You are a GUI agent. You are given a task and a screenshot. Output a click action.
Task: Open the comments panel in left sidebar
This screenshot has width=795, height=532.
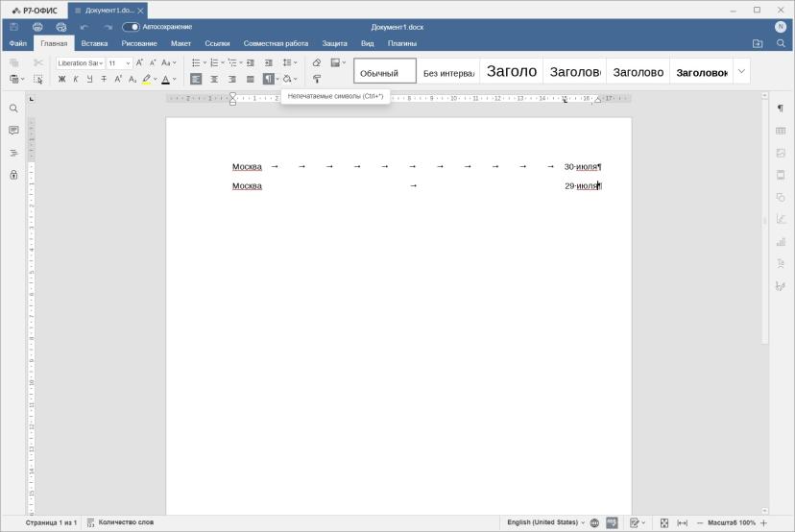coord(13,131)
